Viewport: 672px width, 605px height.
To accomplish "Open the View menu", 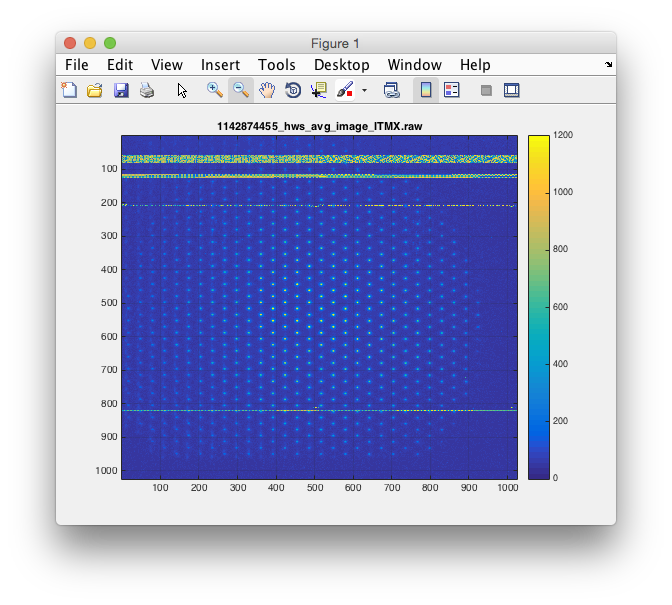I will point(167,65).
